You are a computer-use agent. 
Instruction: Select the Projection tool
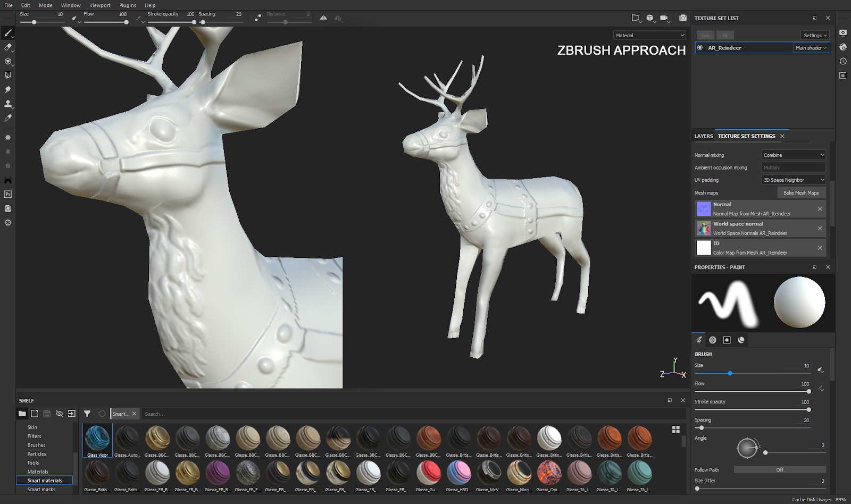click(8, 61)
